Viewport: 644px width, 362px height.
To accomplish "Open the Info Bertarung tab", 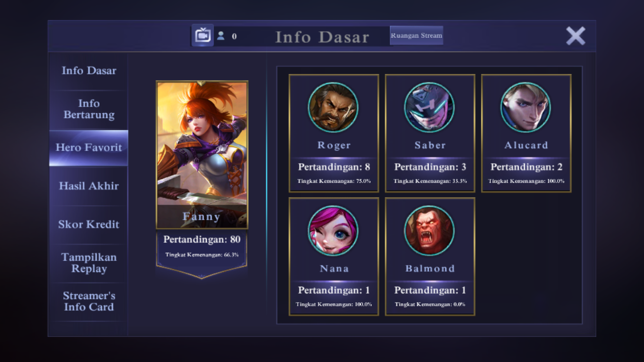I will tap(89, 109).
